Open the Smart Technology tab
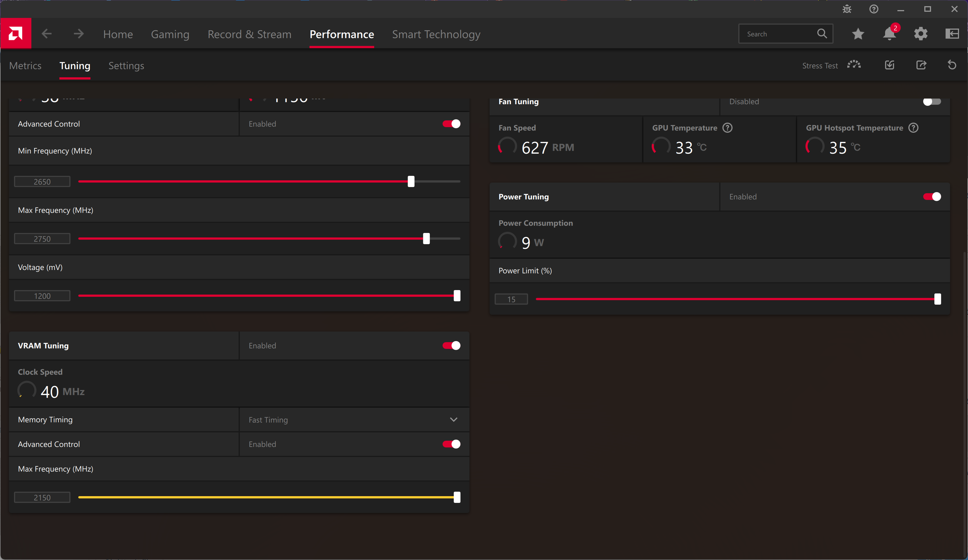The image size is (968, 560). (x=436, y=34)
